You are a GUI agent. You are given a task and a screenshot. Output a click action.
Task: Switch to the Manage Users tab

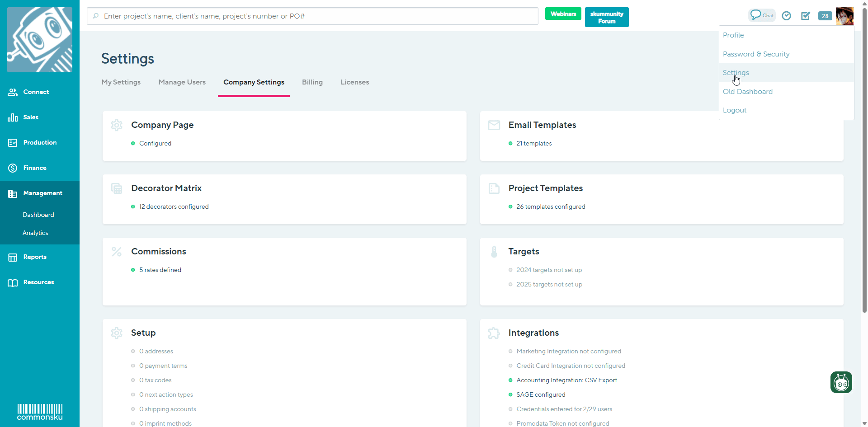tap(182, 82)
